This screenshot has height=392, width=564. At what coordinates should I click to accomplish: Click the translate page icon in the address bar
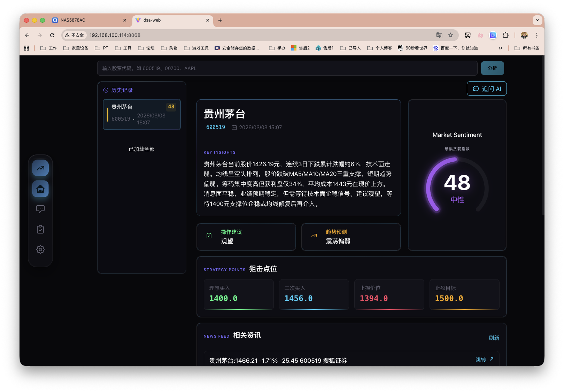point(439,35)
